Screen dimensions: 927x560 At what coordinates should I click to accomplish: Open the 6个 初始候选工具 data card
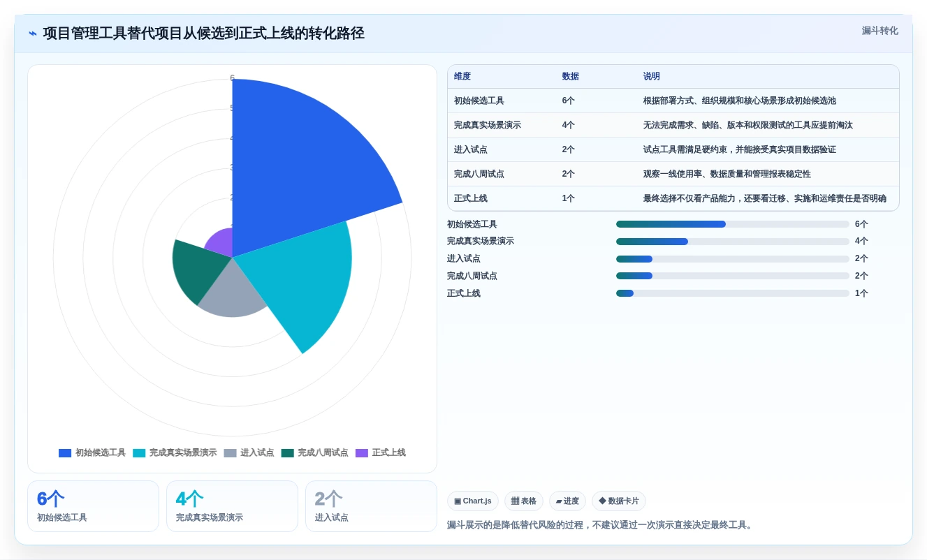point(93,506)
